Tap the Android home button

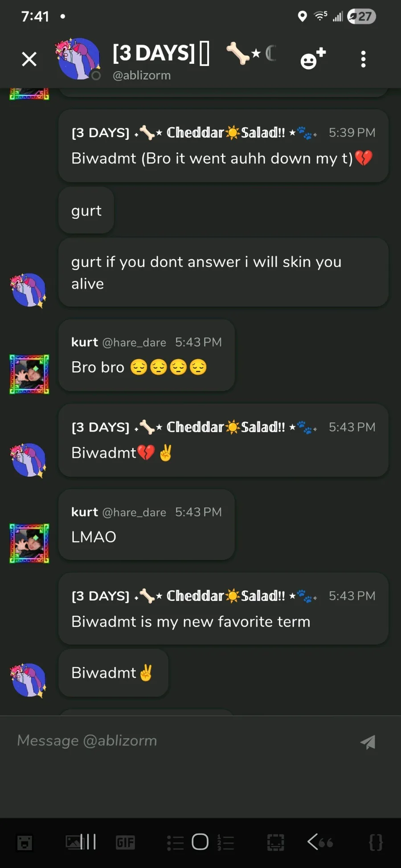tap(200, 842)
